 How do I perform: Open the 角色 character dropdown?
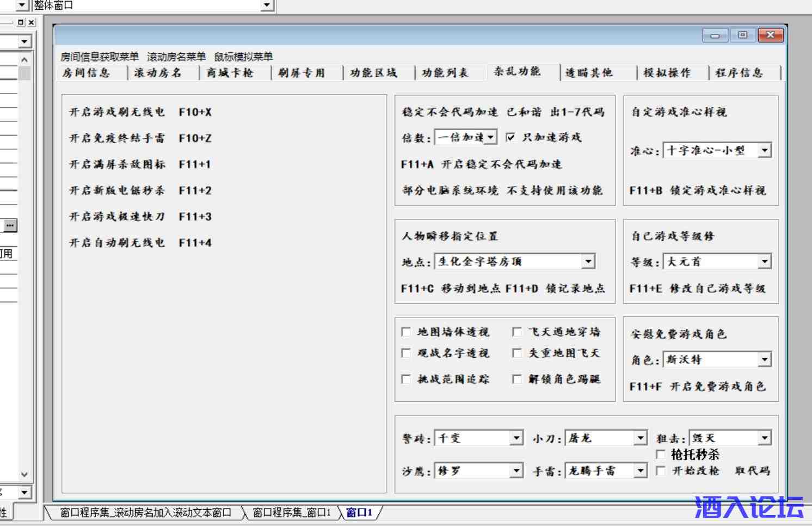[x=765, y=359]
